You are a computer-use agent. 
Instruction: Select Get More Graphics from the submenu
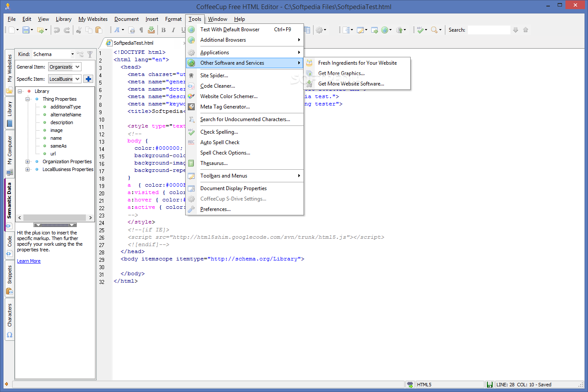357,73
